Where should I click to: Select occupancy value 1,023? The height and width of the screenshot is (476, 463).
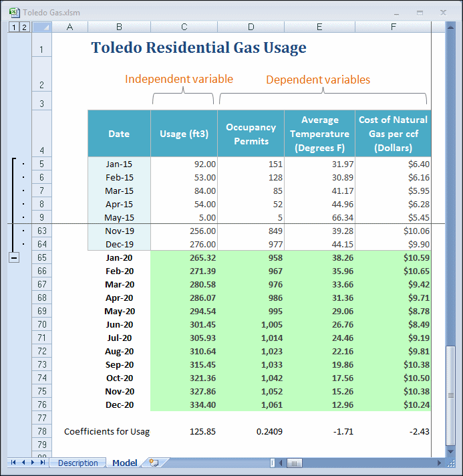click(251, 351)
